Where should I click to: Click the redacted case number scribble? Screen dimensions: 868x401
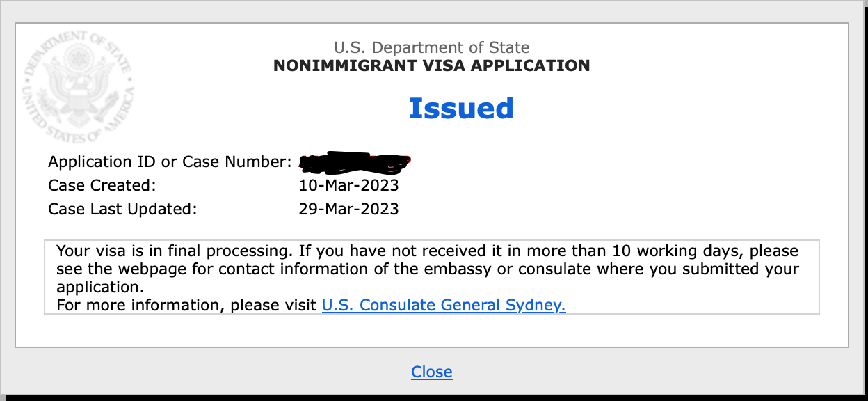pyautogui.click(x=355, y=162)
